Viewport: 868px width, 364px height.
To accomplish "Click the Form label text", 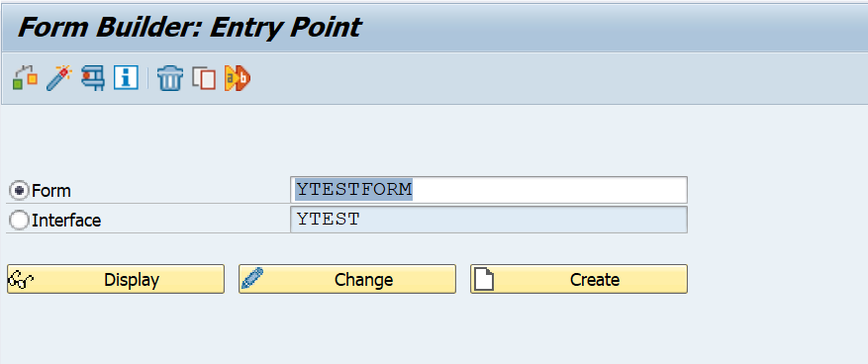I will click(51, 191).
